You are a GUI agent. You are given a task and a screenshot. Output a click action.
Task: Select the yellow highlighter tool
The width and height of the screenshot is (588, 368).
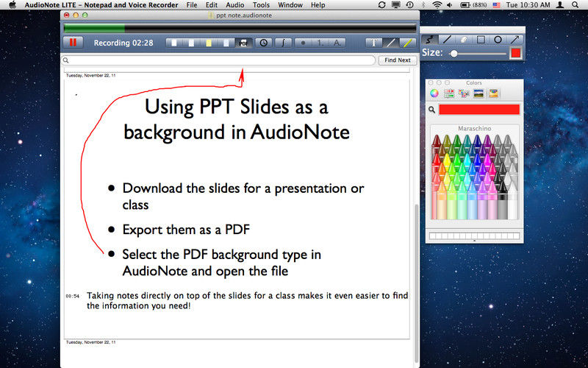point(408,43)
